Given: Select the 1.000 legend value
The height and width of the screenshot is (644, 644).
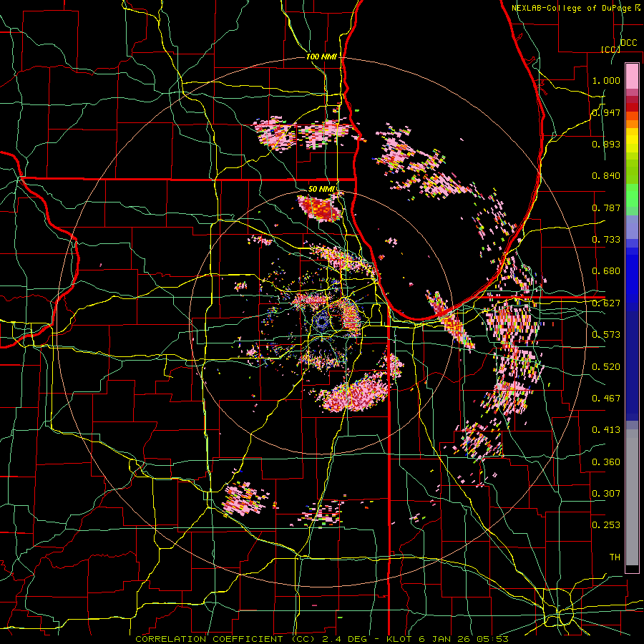Looking at the screenshot, I should 606,80.
